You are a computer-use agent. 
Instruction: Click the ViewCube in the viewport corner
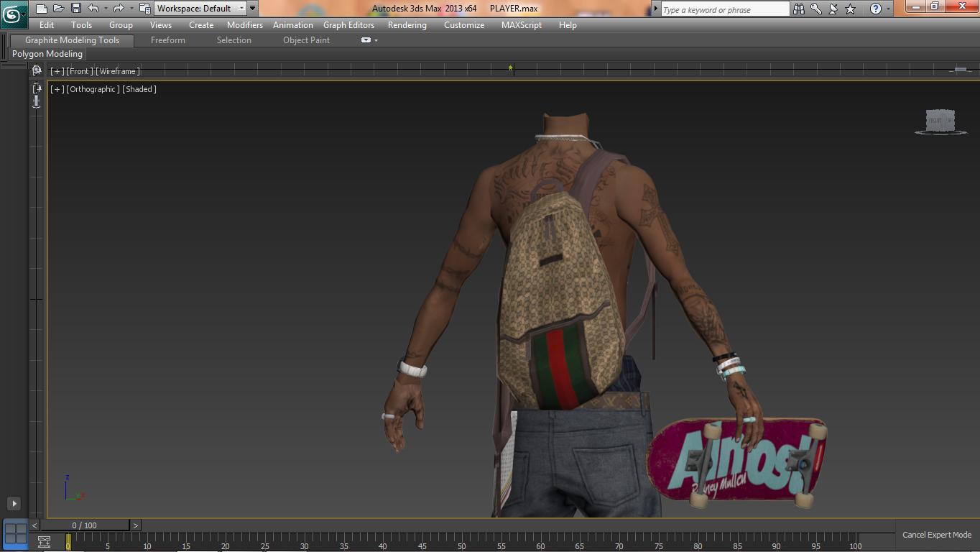940,121
